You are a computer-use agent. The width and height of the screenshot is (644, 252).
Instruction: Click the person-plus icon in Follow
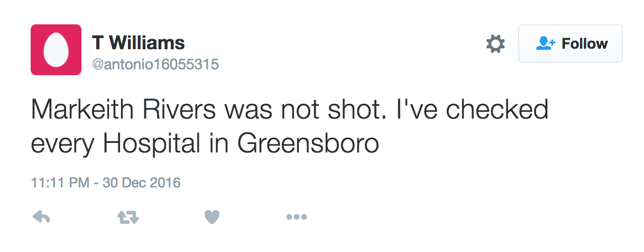545,43
